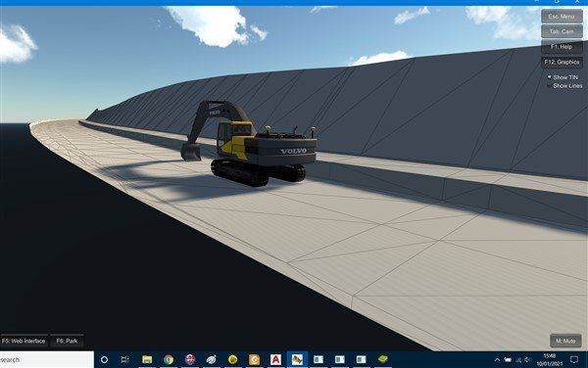
Task: Click the M: Mute button
Action: [x=565, y=341]
